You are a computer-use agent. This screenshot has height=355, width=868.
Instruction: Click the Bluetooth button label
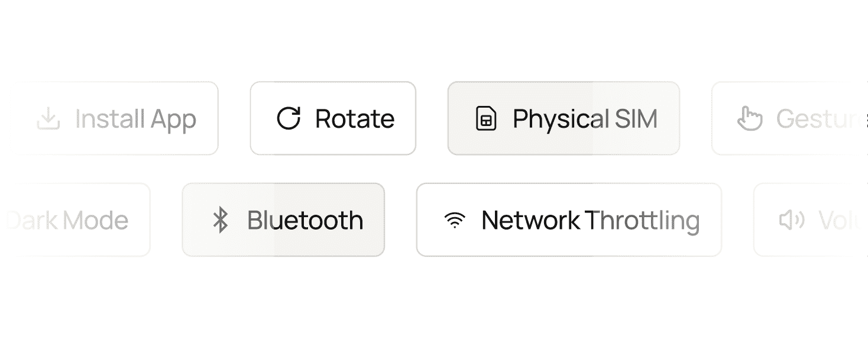click(x=305, y=220)
